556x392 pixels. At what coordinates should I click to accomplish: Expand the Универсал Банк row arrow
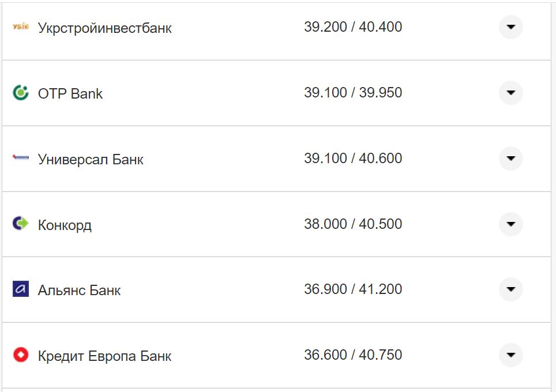point(510,159)
